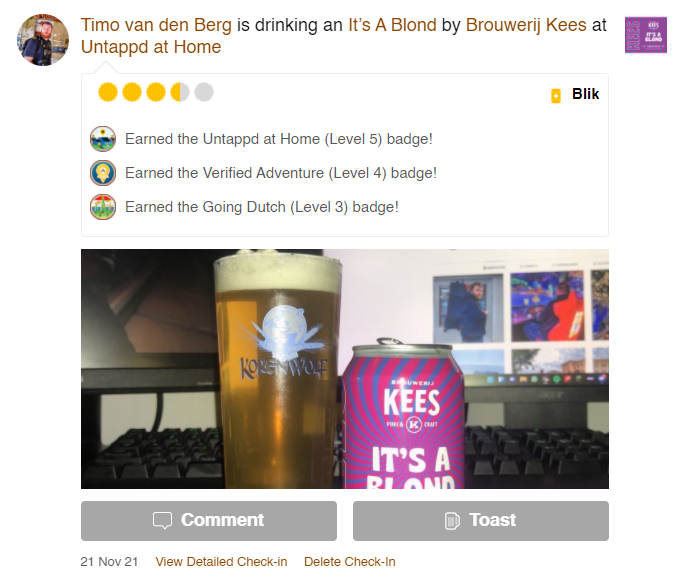The width and height of the screenshot is (677, 583).
Task: Click the Verified Adventure badge icon
Action: tap(103, 173)
